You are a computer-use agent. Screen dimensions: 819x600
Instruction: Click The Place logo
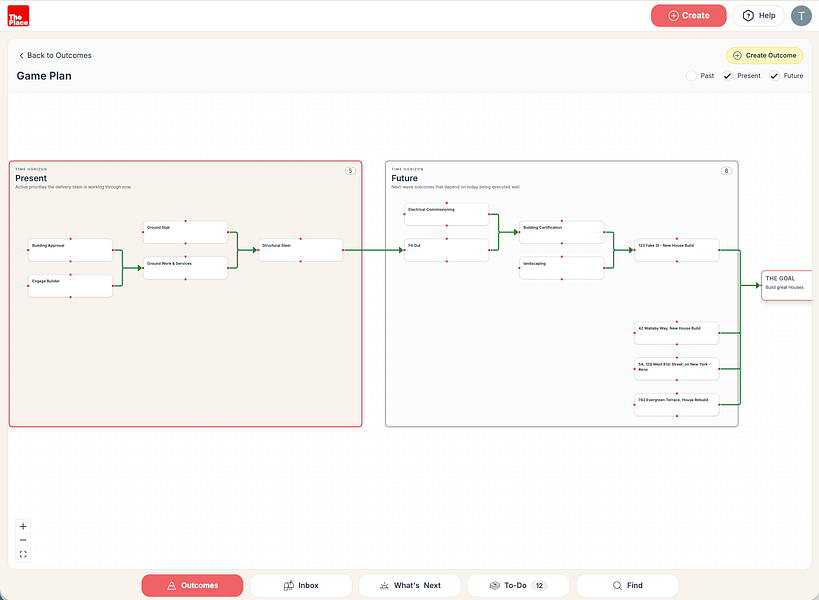[x=18, y=16]
